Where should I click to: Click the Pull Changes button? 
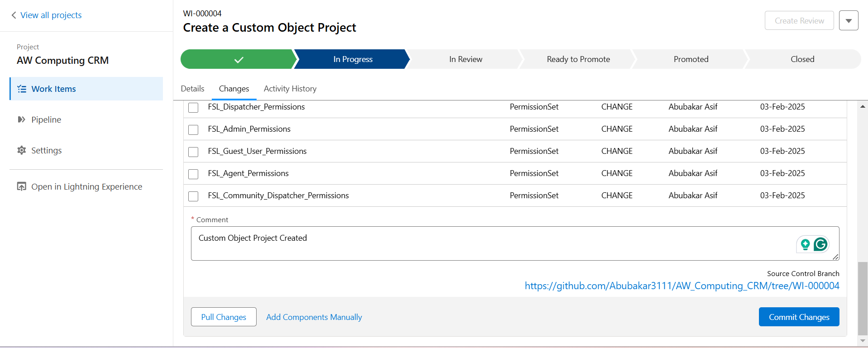(224, 317)
